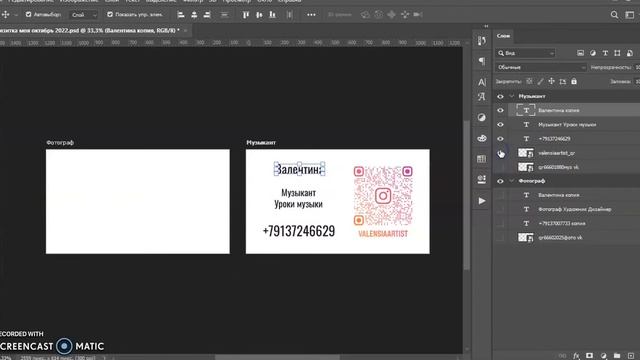The image size is (640, 360).
Task: Open the Actions panel play icon
Action: [482, 201]
